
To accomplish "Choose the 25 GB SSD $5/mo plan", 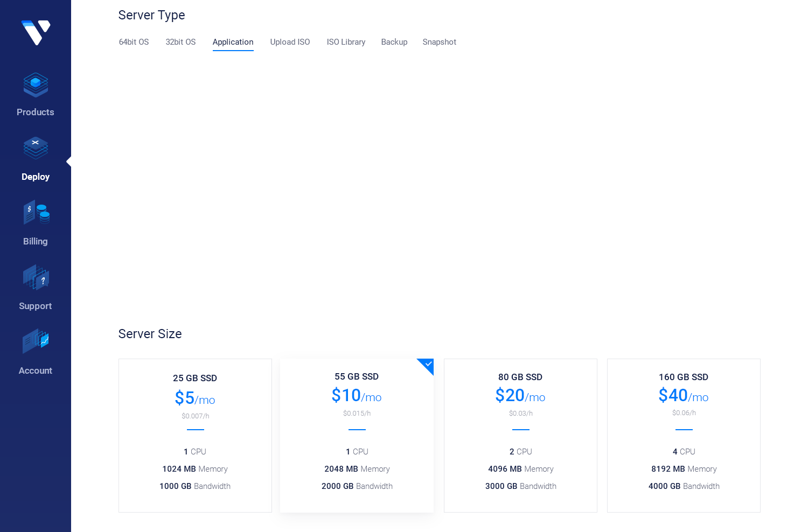I will click(x=195, y=436).
